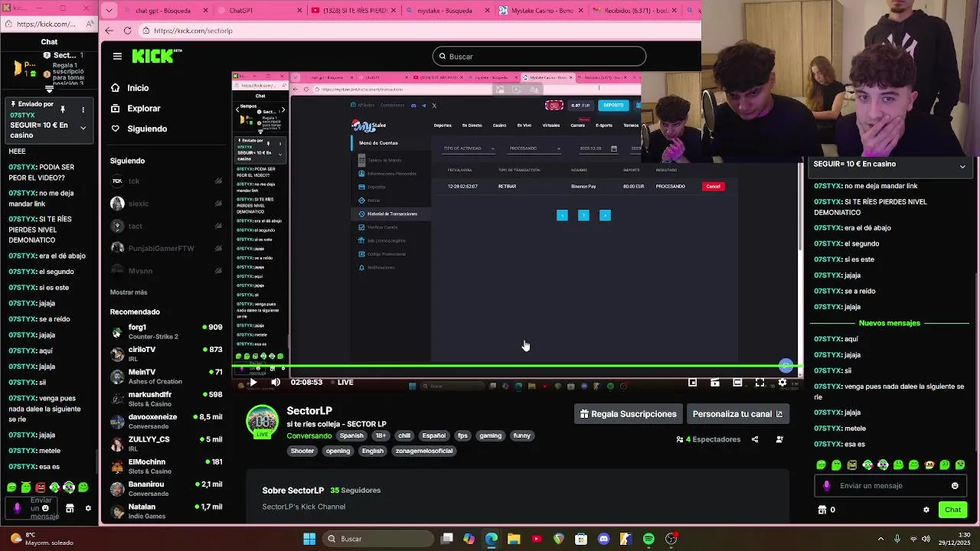This screenshot has height=551, width=980.
Task: Open forg1 recommended channel
Action: coord(165,331)
